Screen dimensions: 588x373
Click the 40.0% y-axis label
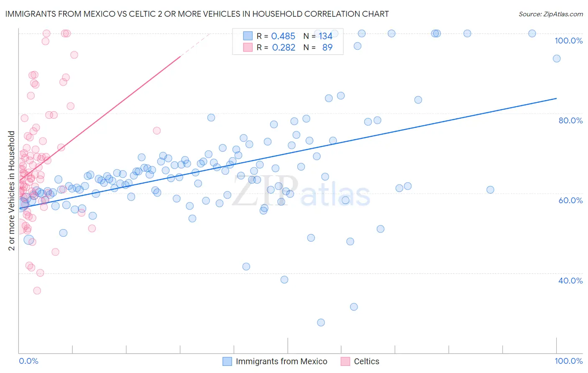click(x=570, y=281)
